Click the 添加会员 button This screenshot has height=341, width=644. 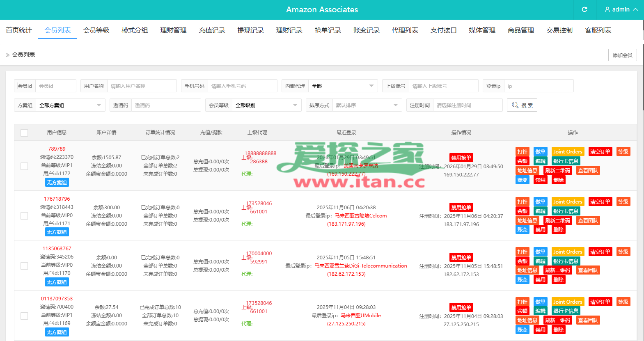[x=622, y=55]
